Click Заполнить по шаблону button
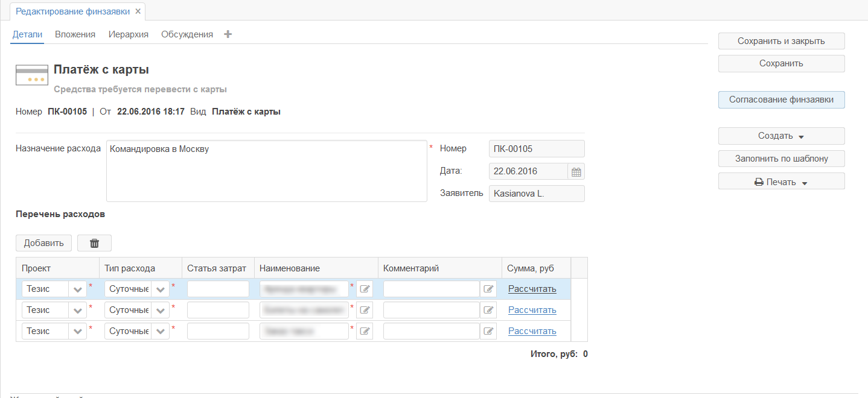Screen dimensions: 868x398 point(781,159)
